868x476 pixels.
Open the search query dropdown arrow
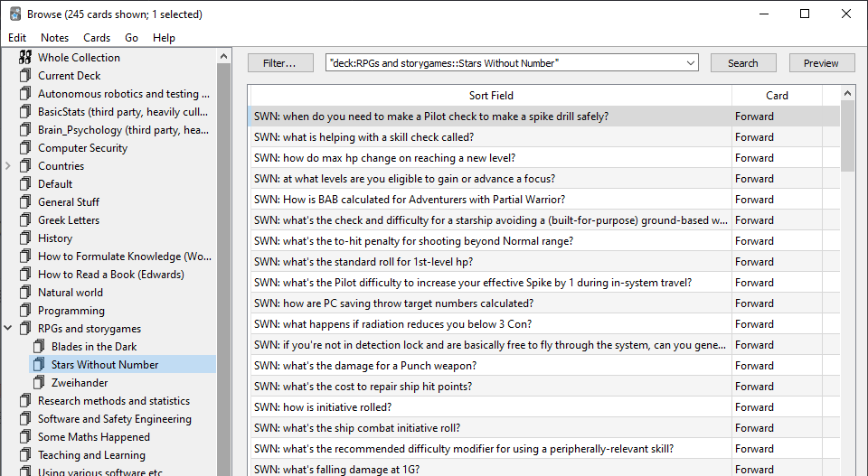(691, 63)
